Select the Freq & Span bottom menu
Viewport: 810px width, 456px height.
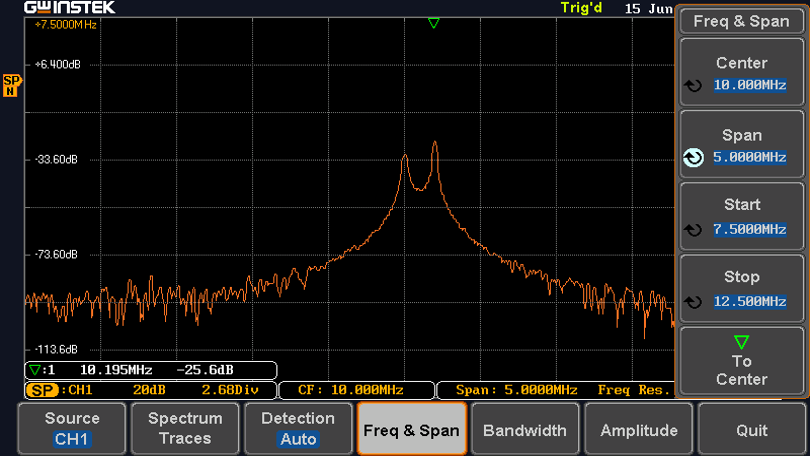click(411, 430)
